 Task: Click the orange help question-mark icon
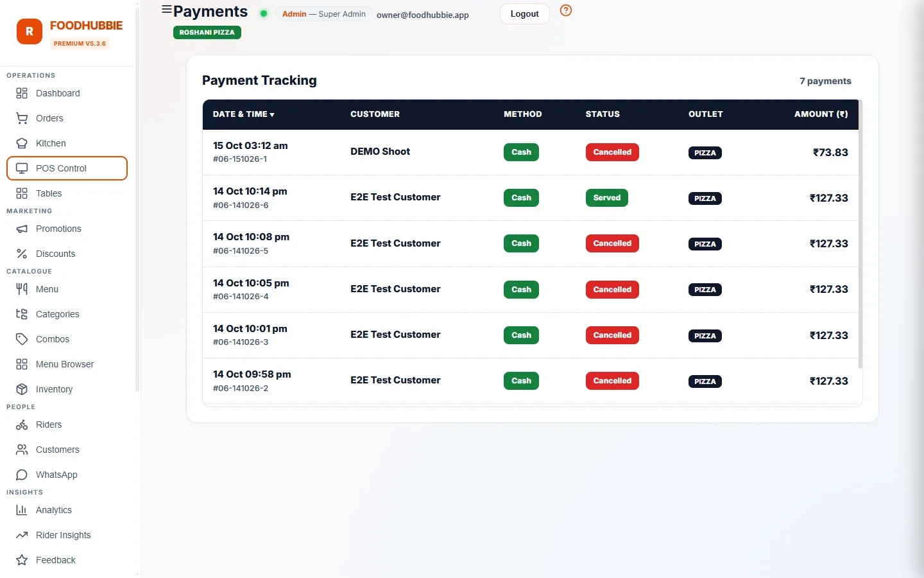[566, 10]
